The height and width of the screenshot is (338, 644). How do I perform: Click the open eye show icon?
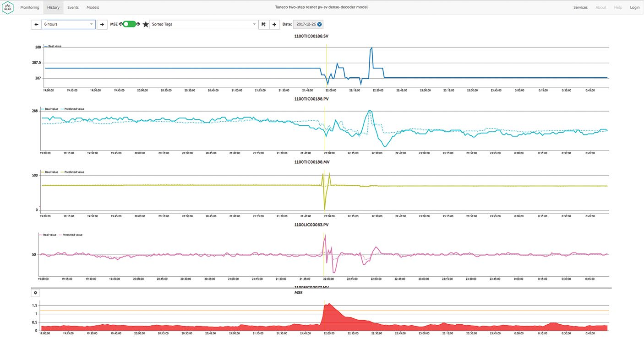(138, 24)
